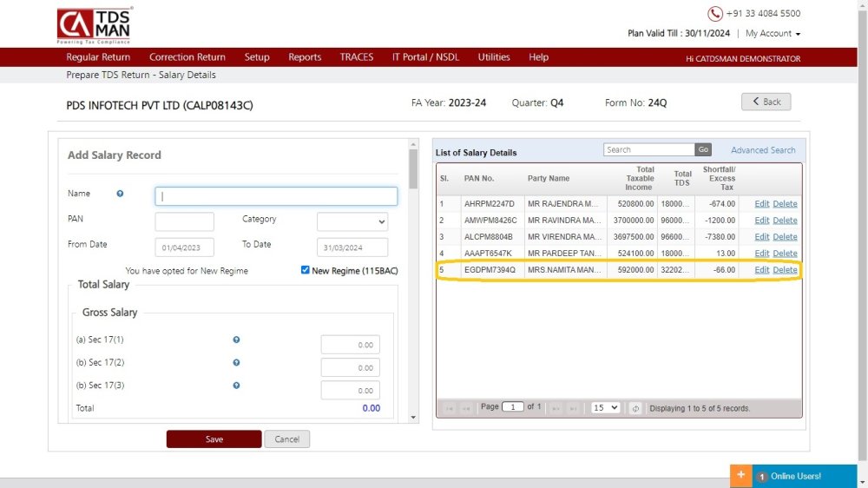
Task: Click the help icon for Sec 17(1)
Action: (x=236, y=340)
